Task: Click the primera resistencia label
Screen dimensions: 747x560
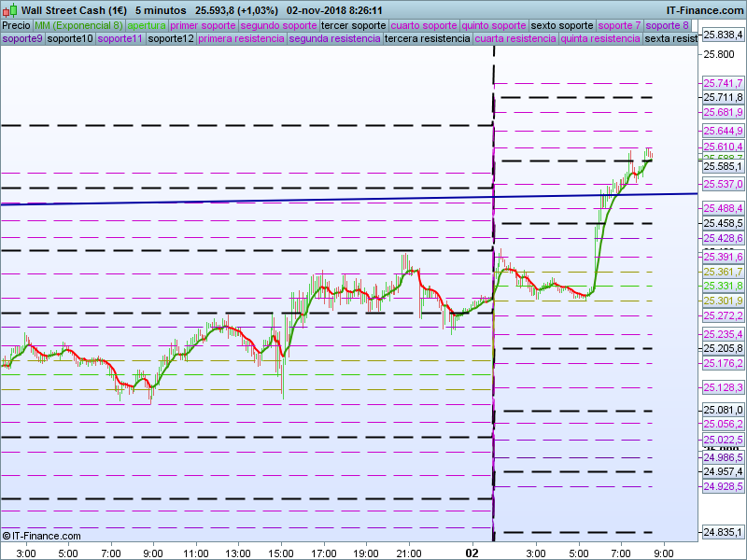Action: point(242,38)
